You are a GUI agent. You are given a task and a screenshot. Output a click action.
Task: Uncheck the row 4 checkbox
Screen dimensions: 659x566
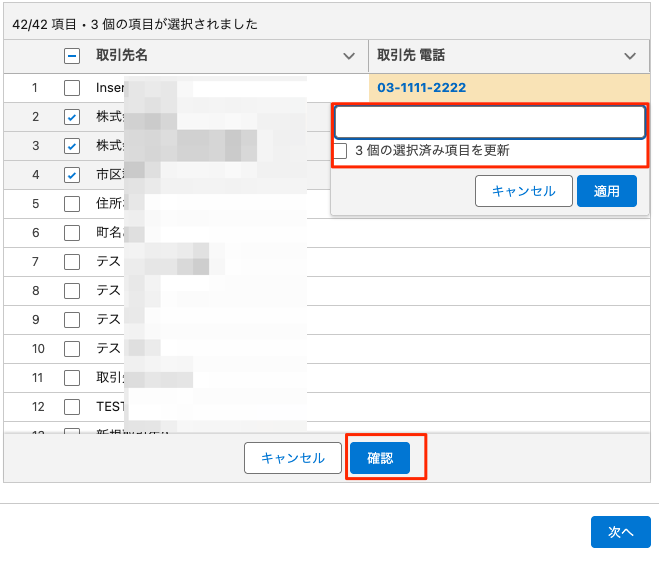click(x=72, y=175)
